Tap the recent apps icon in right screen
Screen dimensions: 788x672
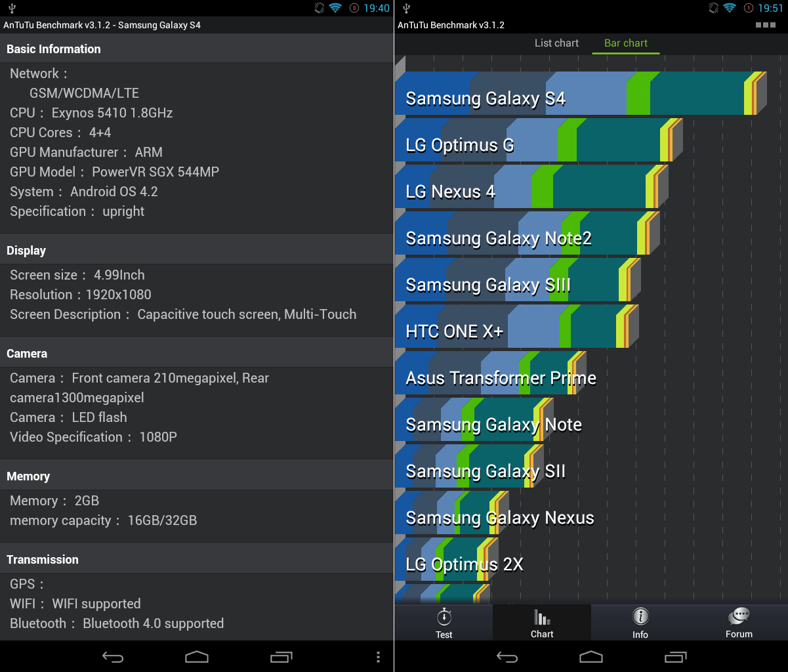pos(675,657)
